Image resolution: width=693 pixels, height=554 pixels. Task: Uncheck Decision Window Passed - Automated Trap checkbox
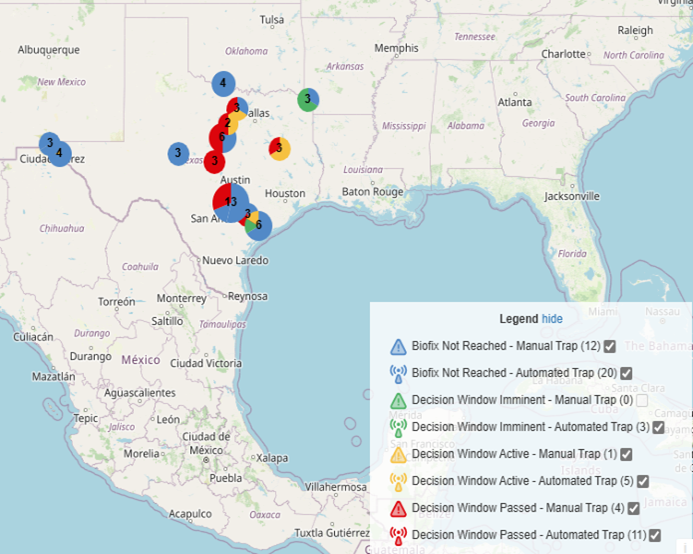pyautogui.click(x=657, y=535)
